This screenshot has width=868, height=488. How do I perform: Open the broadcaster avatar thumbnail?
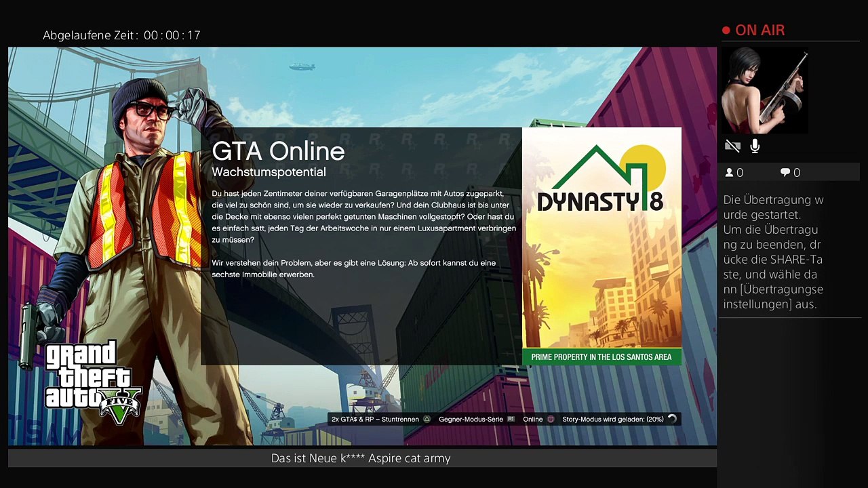pos(765,91)
